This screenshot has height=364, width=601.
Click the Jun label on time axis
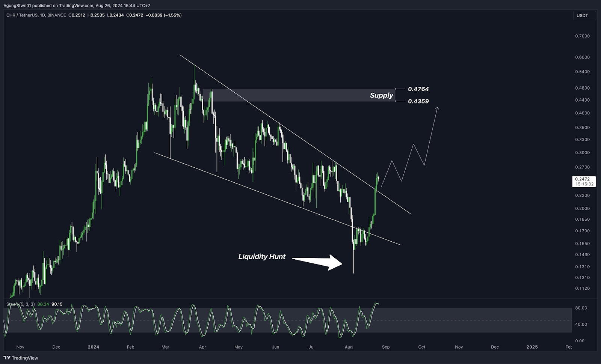[x=276, y=347]
